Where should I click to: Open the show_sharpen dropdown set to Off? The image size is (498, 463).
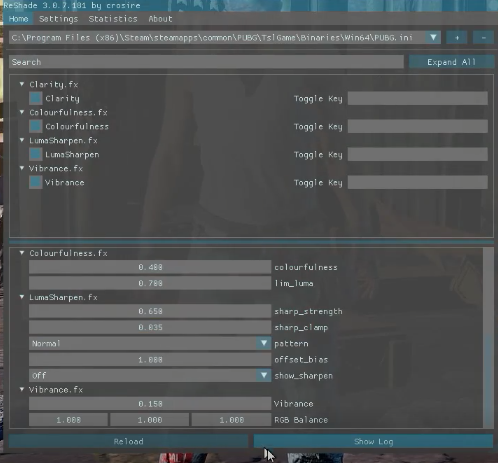pos(150,376)
